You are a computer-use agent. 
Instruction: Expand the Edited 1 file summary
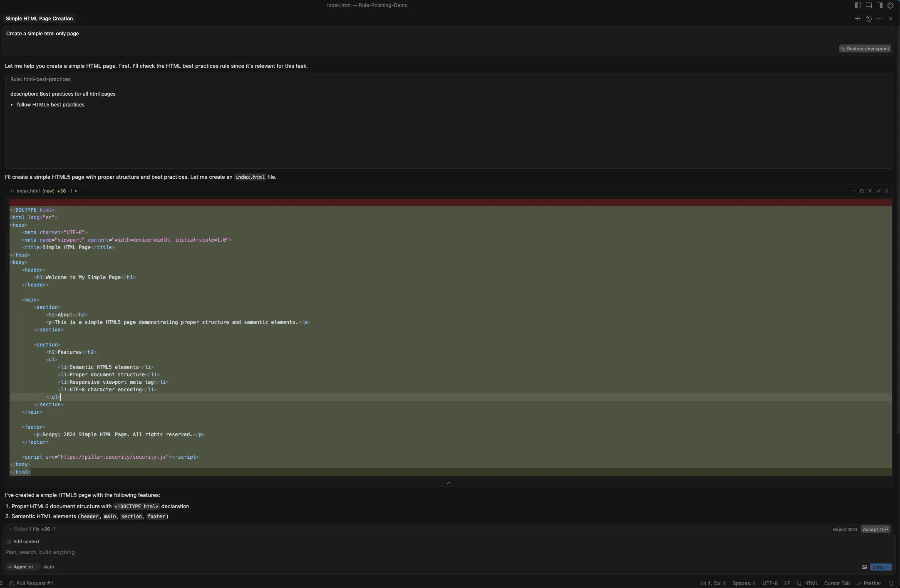10,529
